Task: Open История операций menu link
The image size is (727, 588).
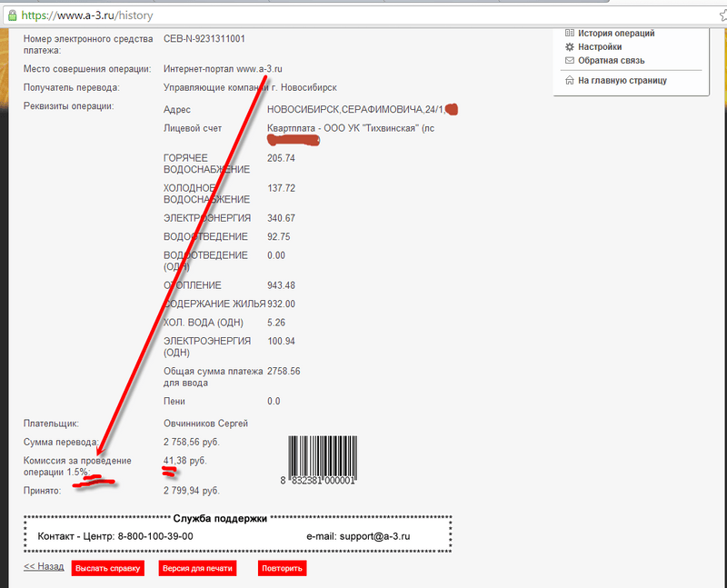Action: pos(616,33)
